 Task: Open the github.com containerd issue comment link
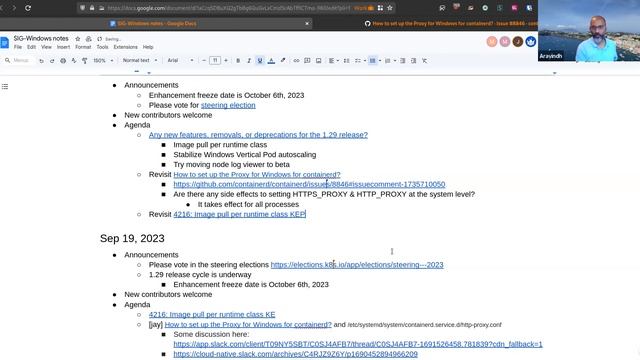(309, 184)
